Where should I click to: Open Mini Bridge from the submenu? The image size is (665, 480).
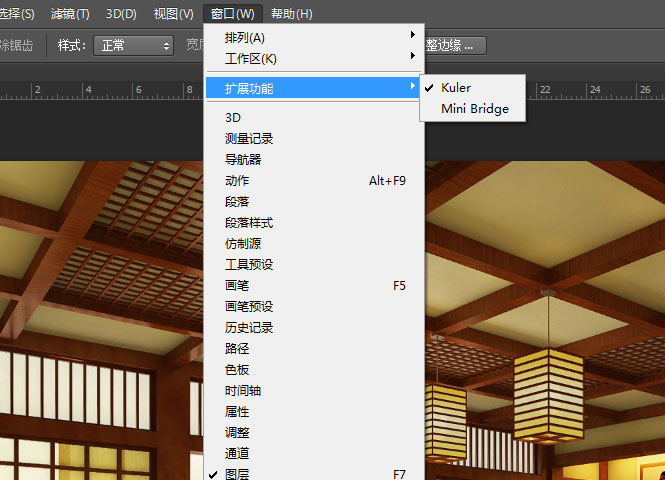point(474,109)
